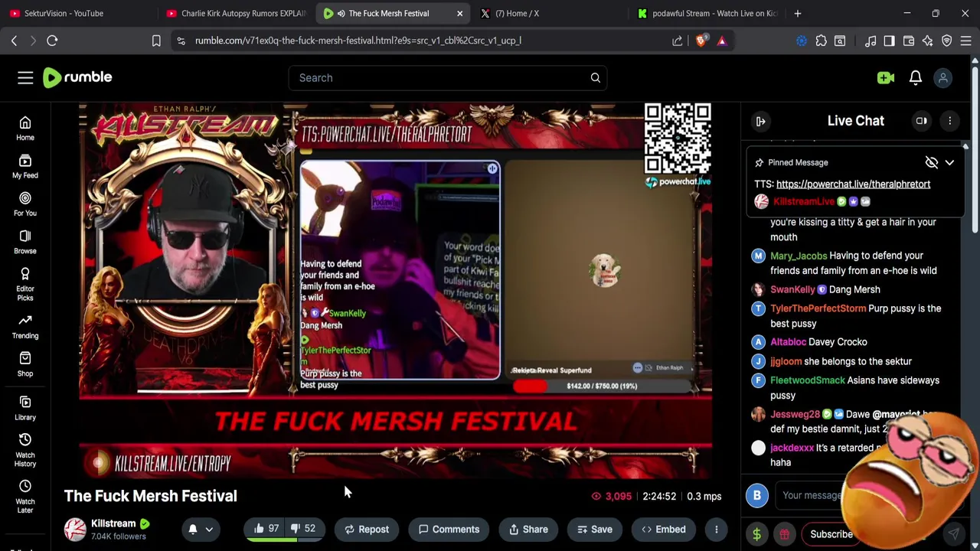Like the video with thumbs up
This screenshot has height=551, width=980.
pos(266,529)
